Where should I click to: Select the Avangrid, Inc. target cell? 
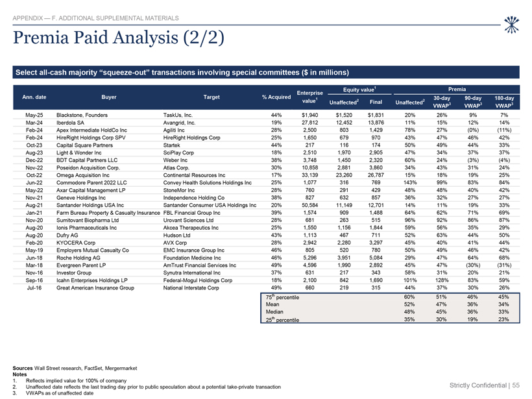click(x=179, y=123)
